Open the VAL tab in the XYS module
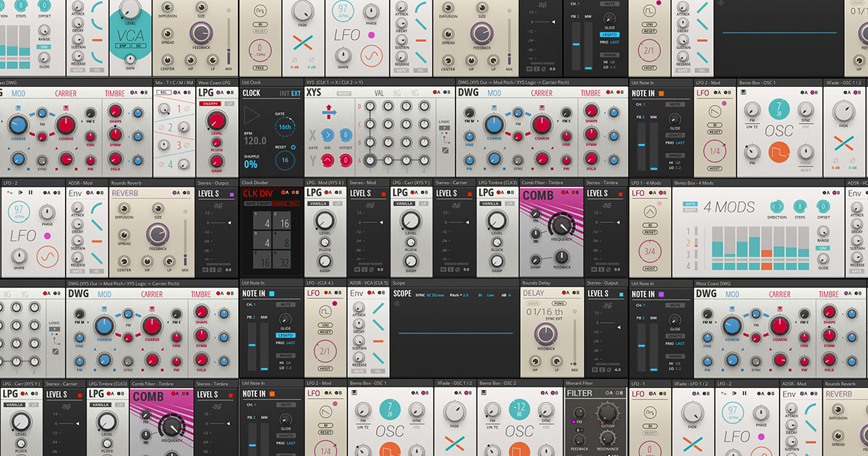This screenshot has height=456, width=868. point(379,93)
